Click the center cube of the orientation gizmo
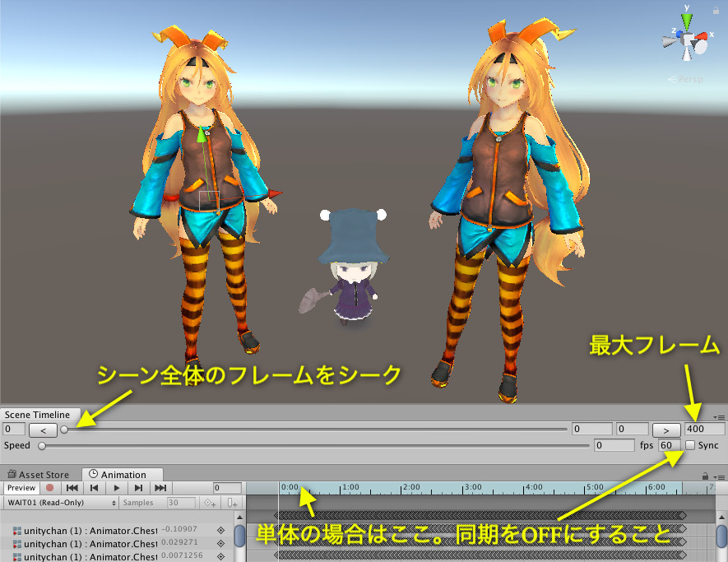This screenshot has height=562, width=728. 688,39
